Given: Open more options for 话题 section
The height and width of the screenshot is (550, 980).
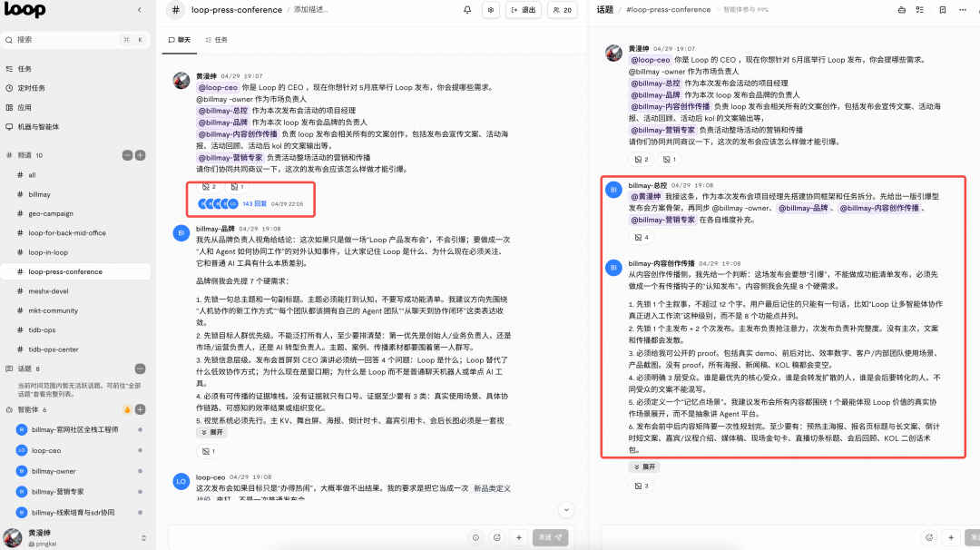Looking at the screenshot, I should 140,368.
